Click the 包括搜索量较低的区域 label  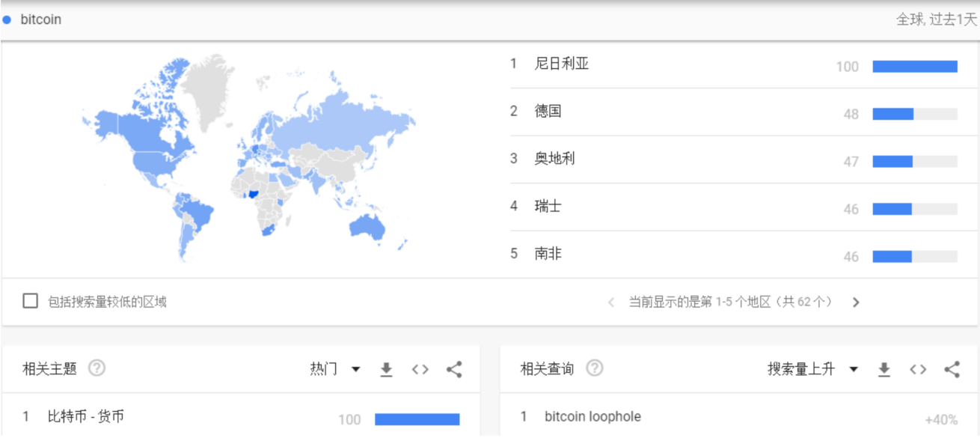tap(107, 302)
